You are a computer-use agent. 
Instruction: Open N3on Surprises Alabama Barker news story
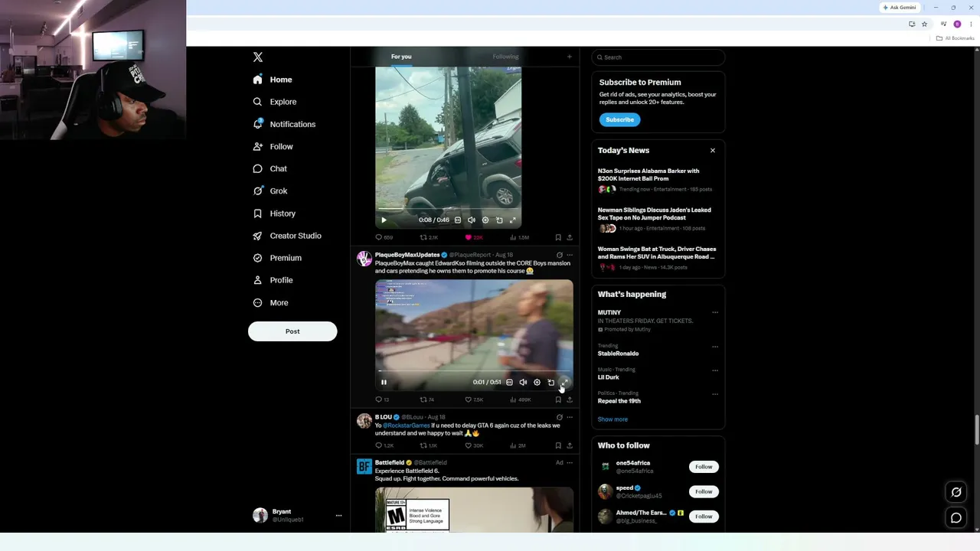(658, 181)
